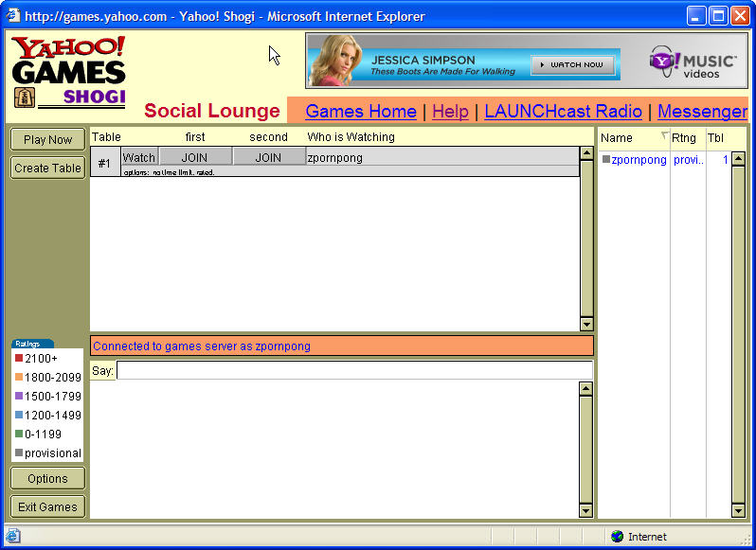Click the Exit Games button
Image resolution: width=756 pixels, height=550 pixels.
(47, 506)
